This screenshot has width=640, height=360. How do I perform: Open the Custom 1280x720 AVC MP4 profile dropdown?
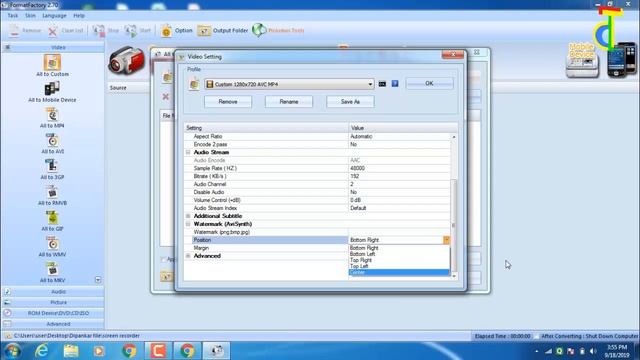coord(289,84)
